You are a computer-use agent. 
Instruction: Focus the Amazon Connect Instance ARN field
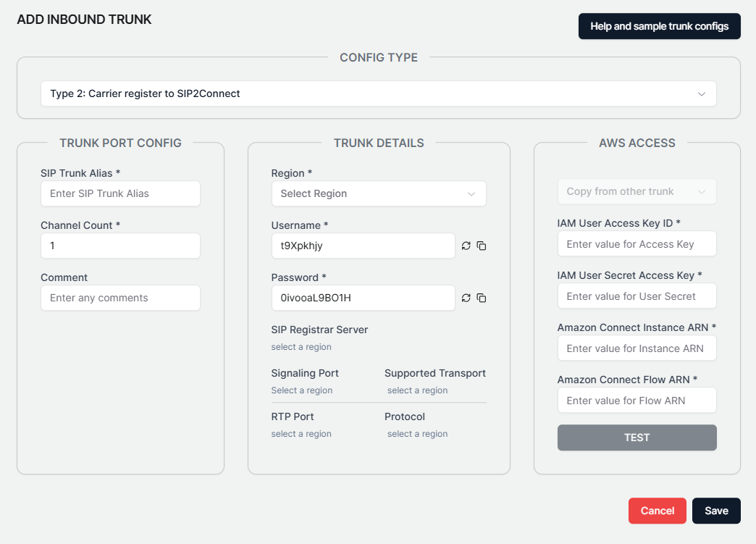[x=637, y=348]
